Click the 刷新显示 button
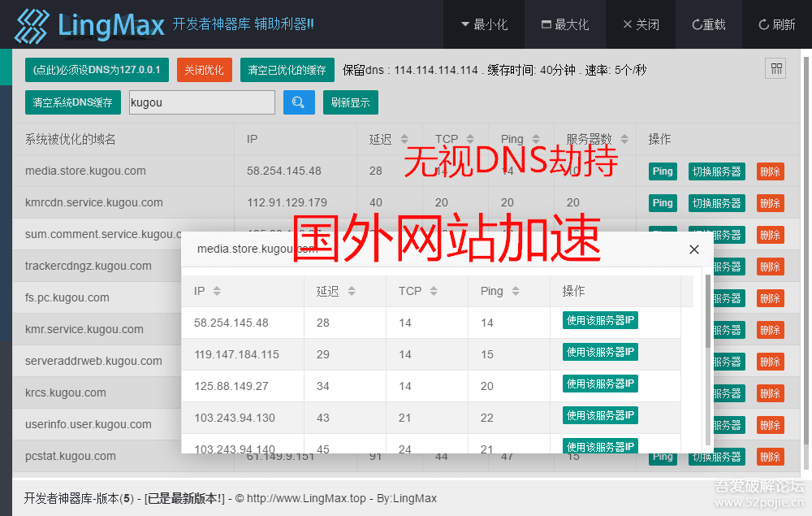The width and height of the screenshot is (812, 516). pyautogui.click(x=351, y=102)
